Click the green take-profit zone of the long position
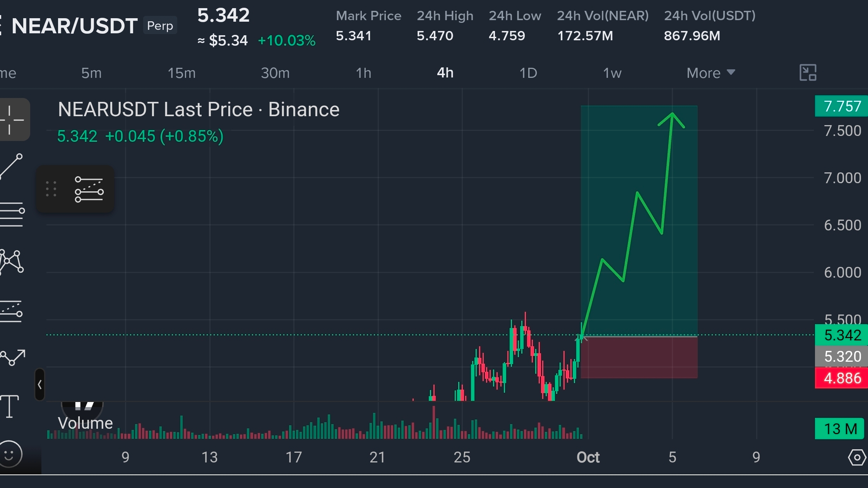The height and width of the screenshot is (488, 868). (639, 221)
